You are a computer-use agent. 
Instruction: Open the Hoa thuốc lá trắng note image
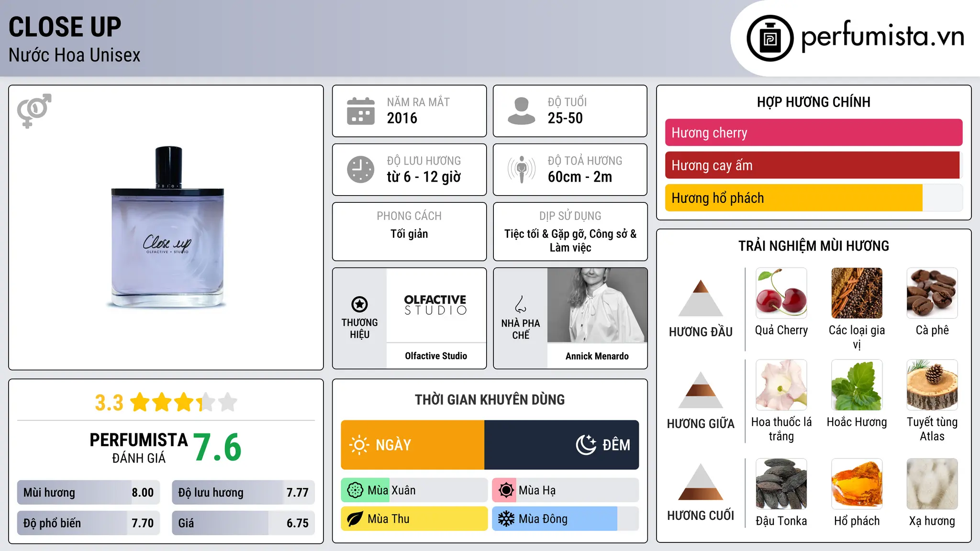(x=781, y=385)
